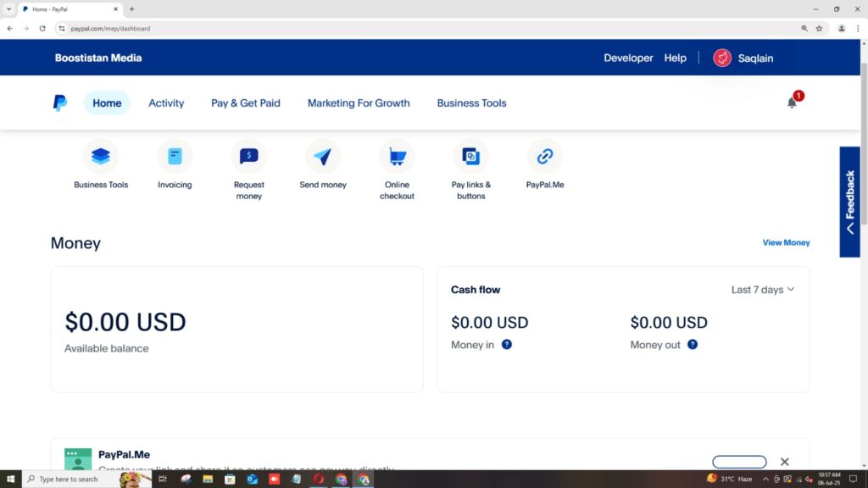
Task: Open the PayPal.Me link icon
Action: (545, 157)
